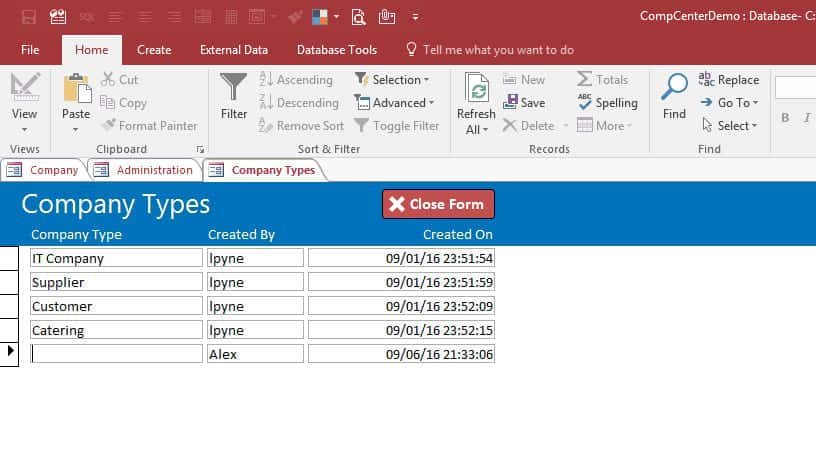Expand the View dropdown arrow

pos(24,130)
